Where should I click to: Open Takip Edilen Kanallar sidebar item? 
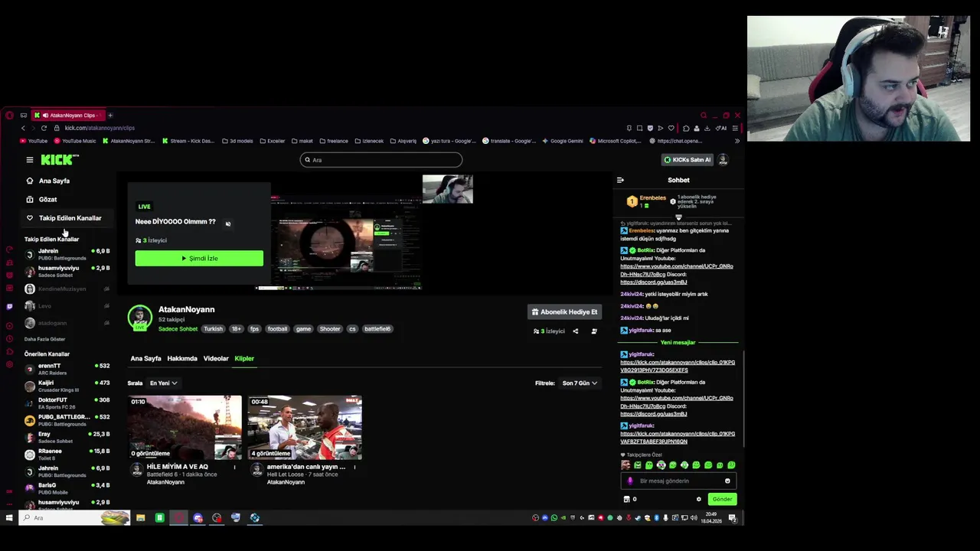69,218
